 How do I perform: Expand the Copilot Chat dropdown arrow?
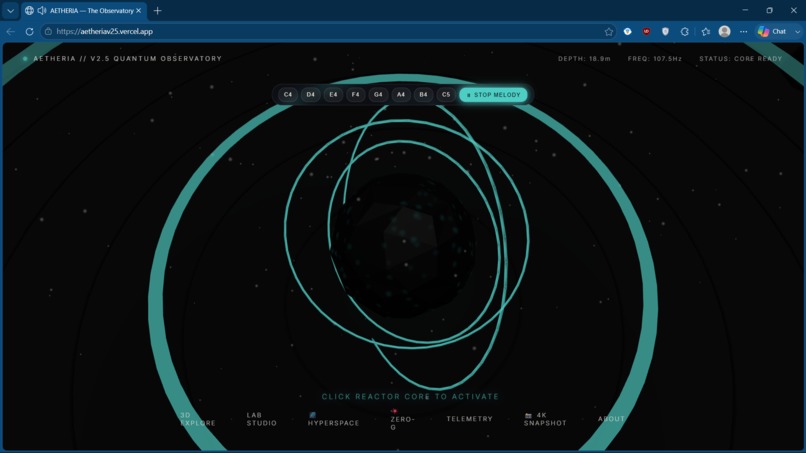click(x=797, y=31)
